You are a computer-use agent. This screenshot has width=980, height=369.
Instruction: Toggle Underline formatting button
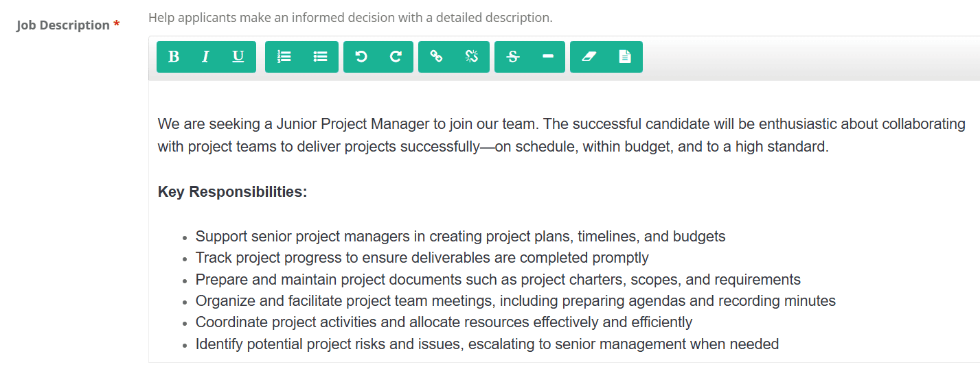tap(238, 57)
